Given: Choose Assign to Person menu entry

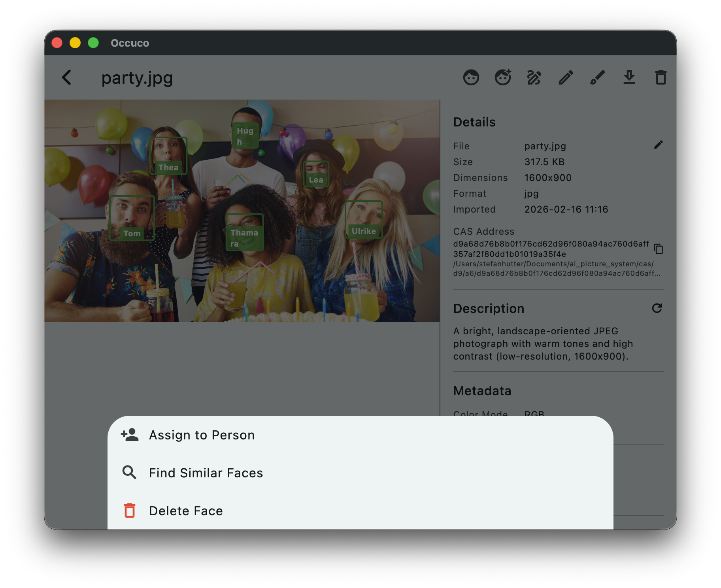Looking at the screenshot, I should (x=360, y=435).
